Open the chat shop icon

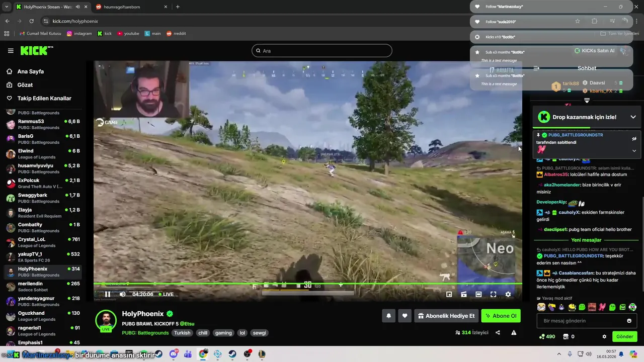click(566, 337)
